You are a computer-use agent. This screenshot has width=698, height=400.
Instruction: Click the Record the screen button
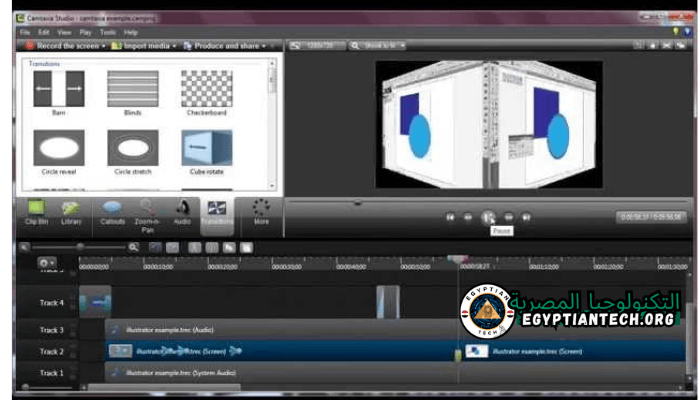coord(62,45)
